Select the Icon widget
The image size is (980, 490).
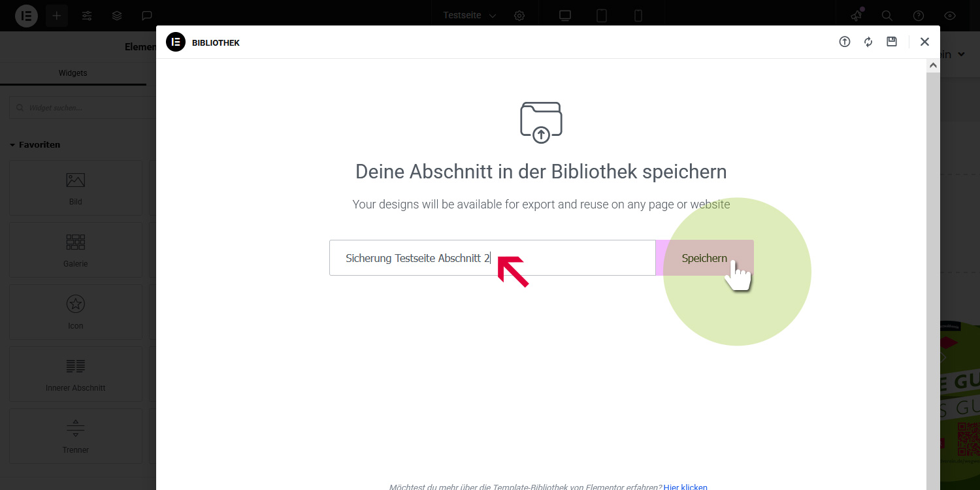pos(76,312)
